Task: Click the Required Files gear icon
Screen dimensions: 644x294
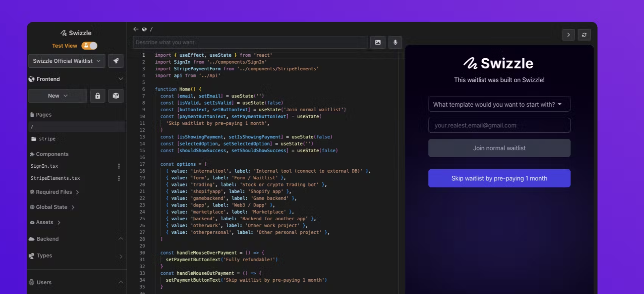Action: pos(32,192)
